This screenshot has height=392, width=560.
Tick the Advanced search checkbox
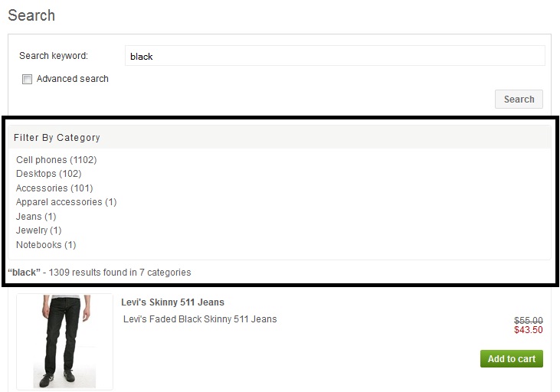[27, 79]
